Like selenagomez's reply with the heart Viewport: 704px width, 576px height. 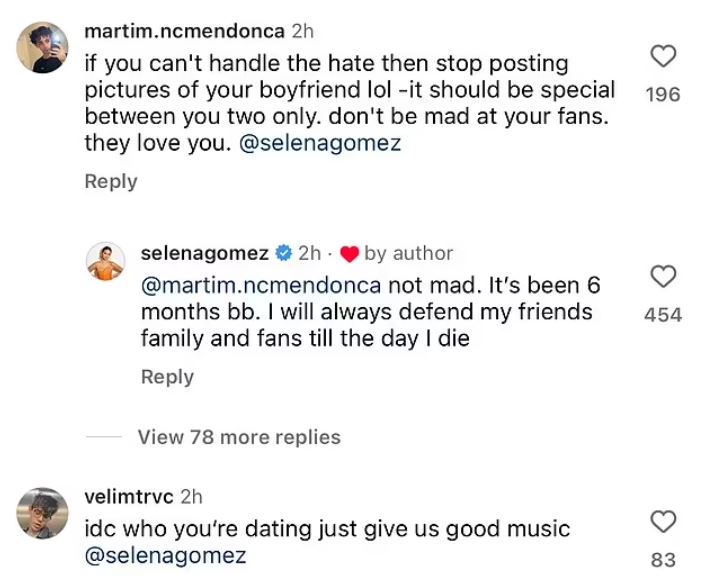point(664,276)
